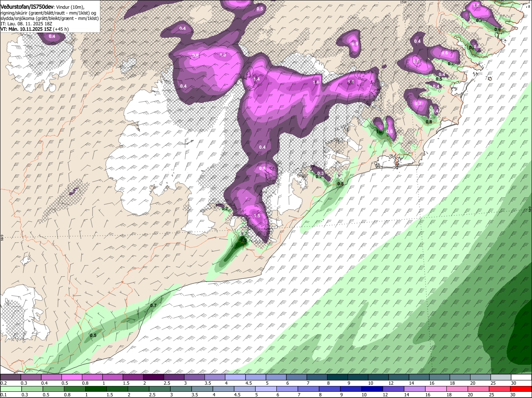Pick the deep blue rain swatch above lower 10

click(x=372, y=389)
